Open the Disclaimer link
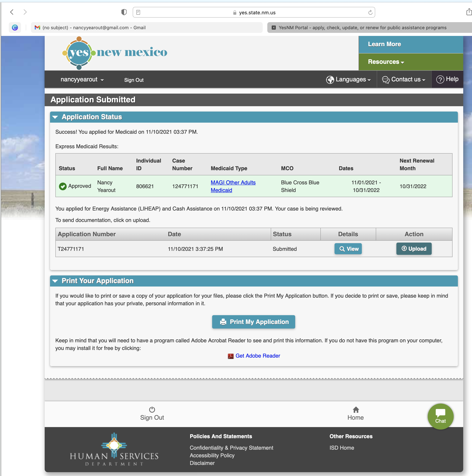This screenshot has width=472, height=476. coord(202,463)
